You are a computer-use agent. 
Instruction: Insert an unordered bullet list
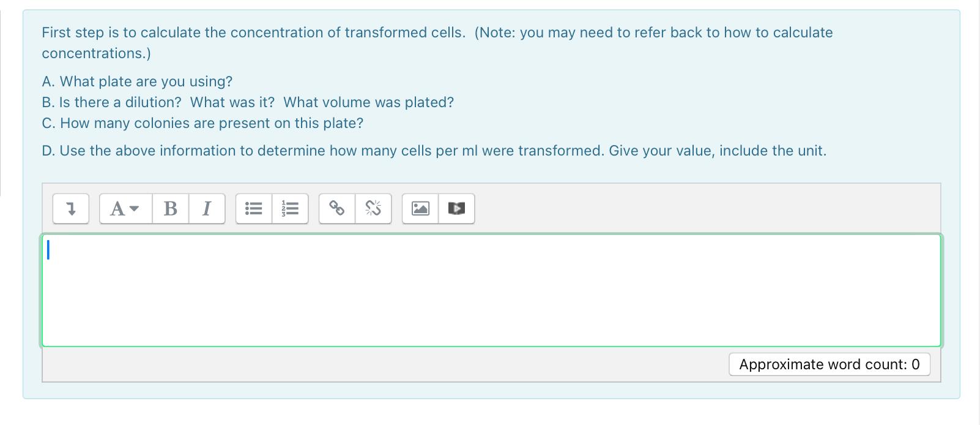(x=253, y=209)
